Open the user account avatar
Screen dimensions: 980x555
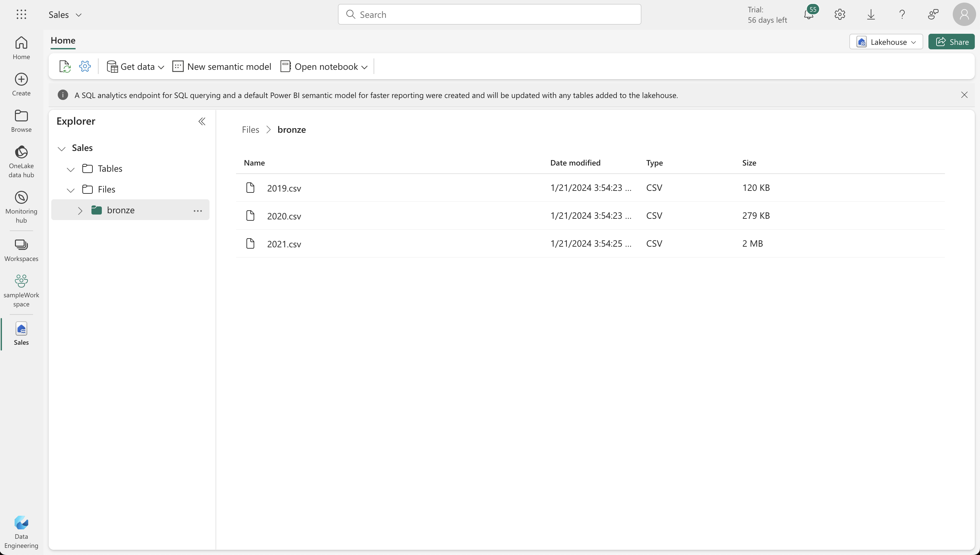[x=964, y=15]
